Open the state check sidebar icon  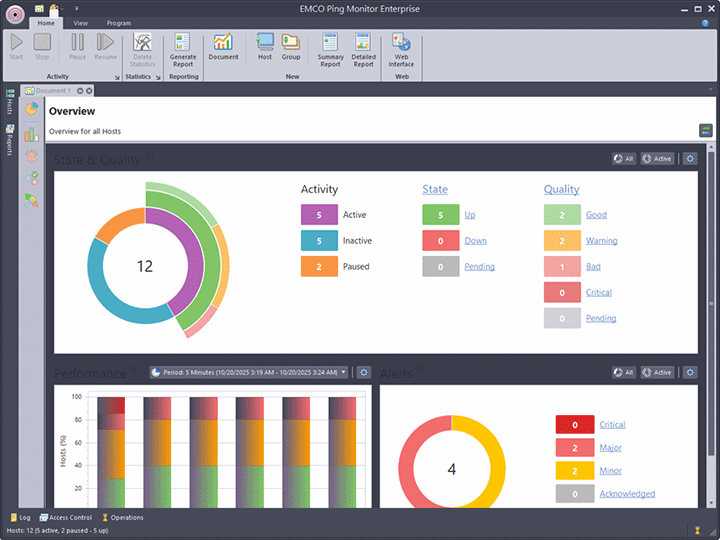pos(31,178)
